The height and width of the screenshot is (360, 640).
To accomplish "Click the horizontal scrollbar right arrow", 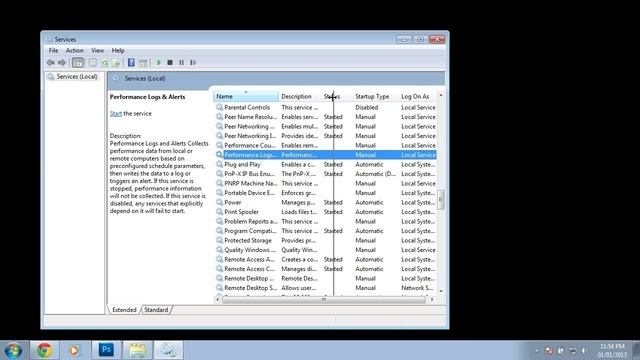I will pyautogui.click(x=432, y=300).
